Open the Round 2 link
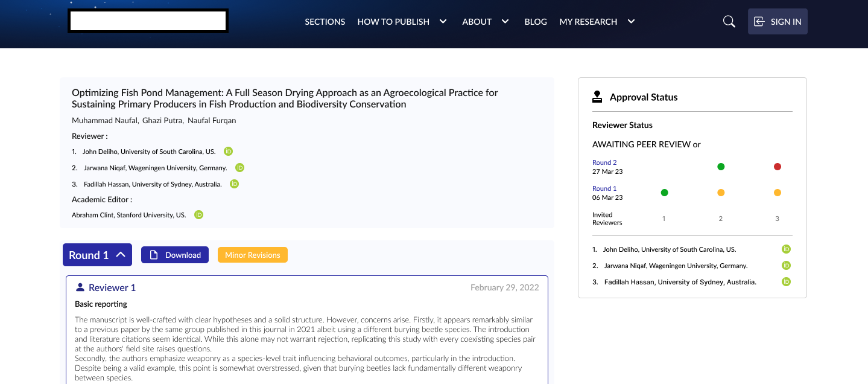 [604, 162]
